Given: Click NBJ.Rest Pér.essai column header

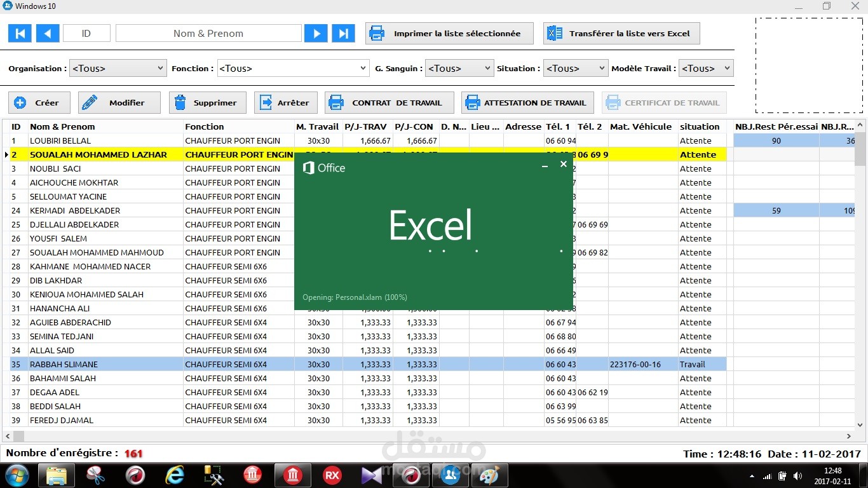Looking at the screenshot, I should point(776,126).
